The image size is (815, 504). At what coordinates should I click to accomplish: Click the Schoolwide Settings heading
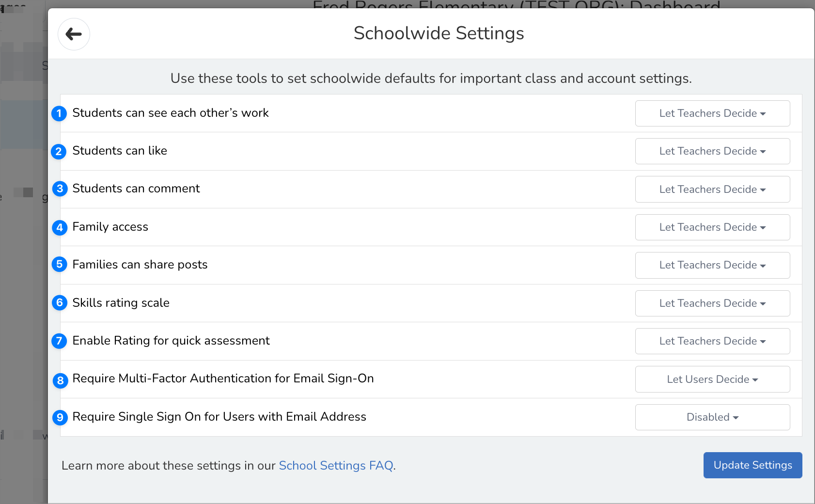pyautogui.click(x=439, y=33)
